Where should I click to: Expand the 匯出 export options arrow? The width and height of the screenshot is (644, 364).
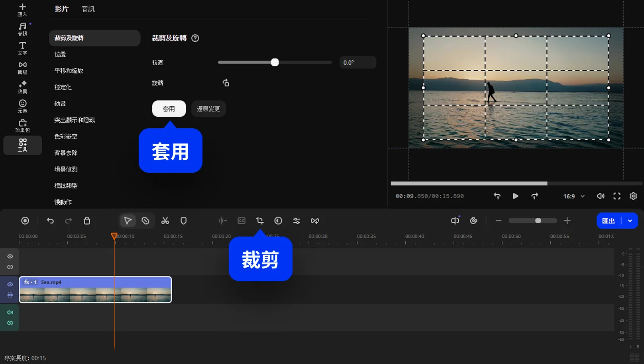[x=630, y=221]
